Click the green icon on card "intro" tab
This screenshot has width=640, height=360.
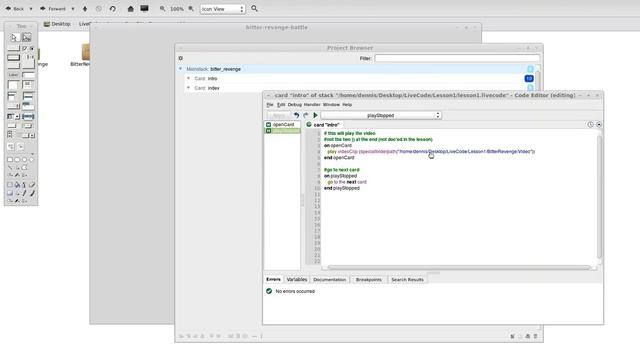pos(309,124)
